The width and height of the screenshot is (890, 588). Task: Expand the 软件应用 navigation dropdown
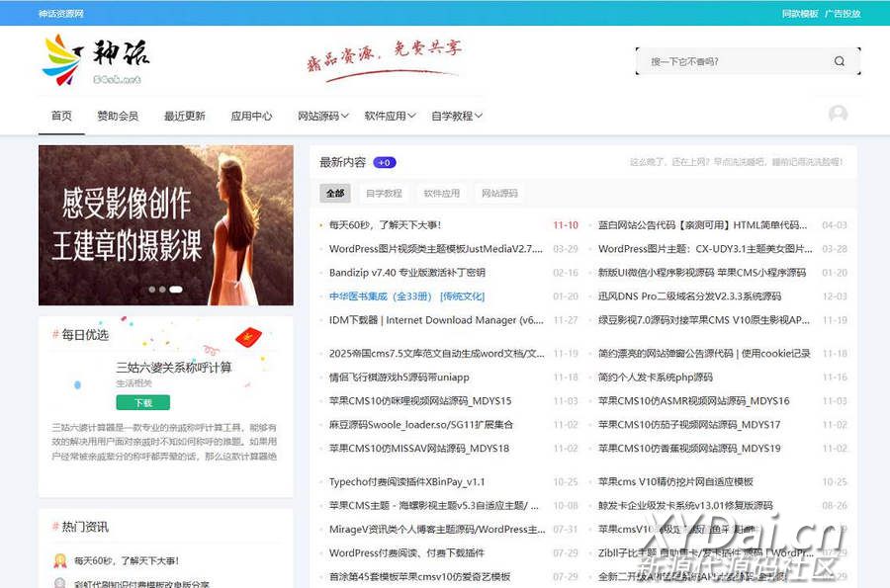pyautogui.click(x=391, y=116)
